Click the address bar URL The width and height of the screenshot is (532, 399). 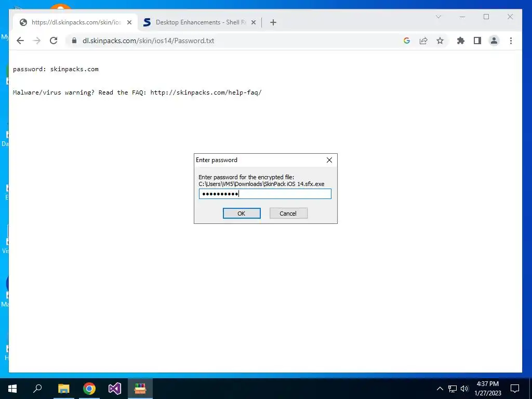click(148, 41)
